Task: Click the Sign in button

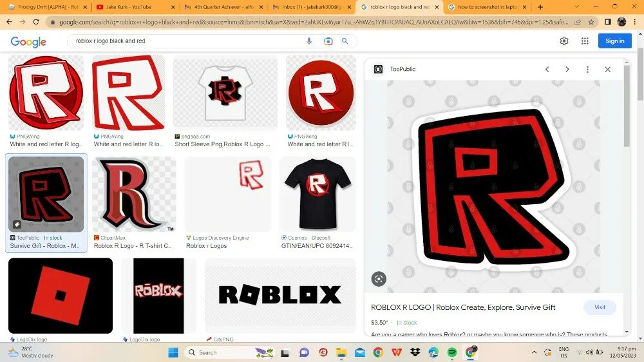Action: coord(614,41)
